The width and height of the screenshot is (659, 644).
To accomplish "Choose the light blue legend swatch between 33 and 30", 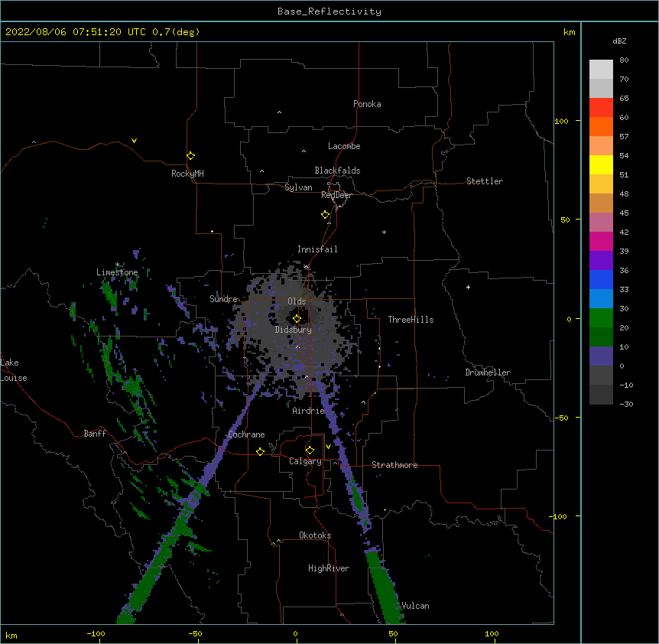I will (x=601, y=298).
